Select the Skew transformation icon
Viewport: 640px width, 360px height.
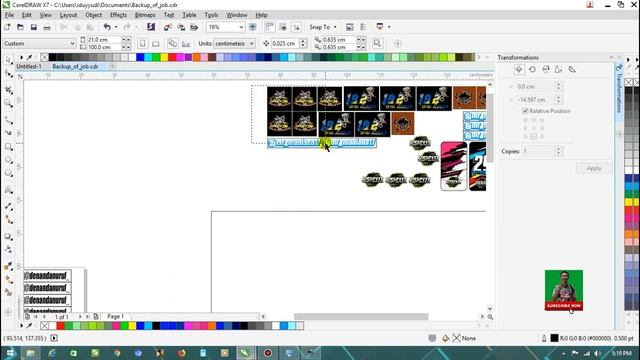(x=572, y=70)
